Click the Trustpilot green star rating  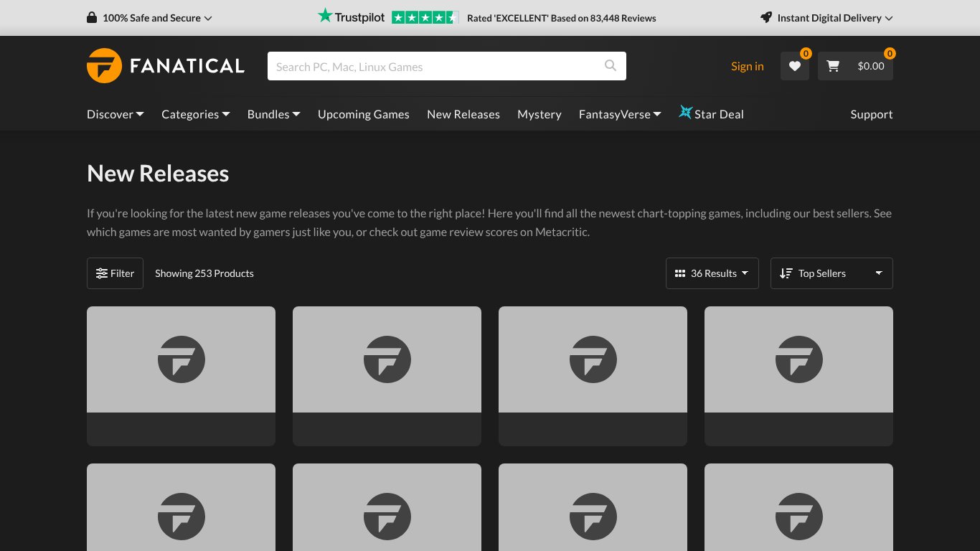pos(425,18)
